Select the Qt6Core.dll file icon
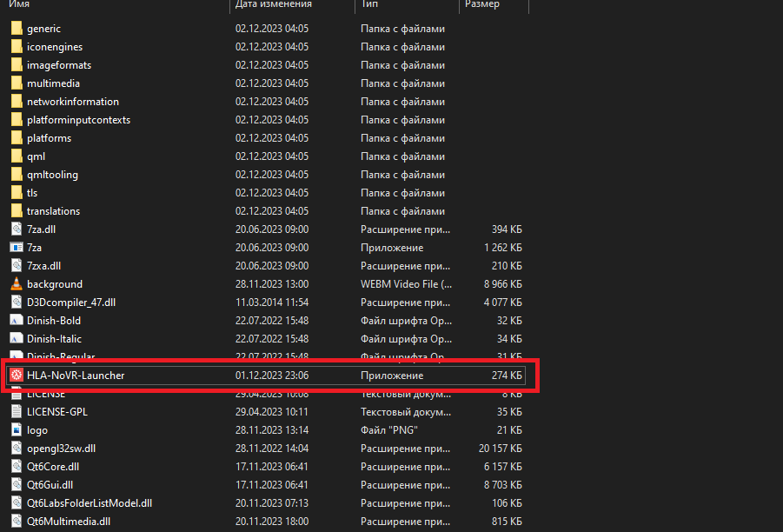783x532 pixels. coord(17,466)
